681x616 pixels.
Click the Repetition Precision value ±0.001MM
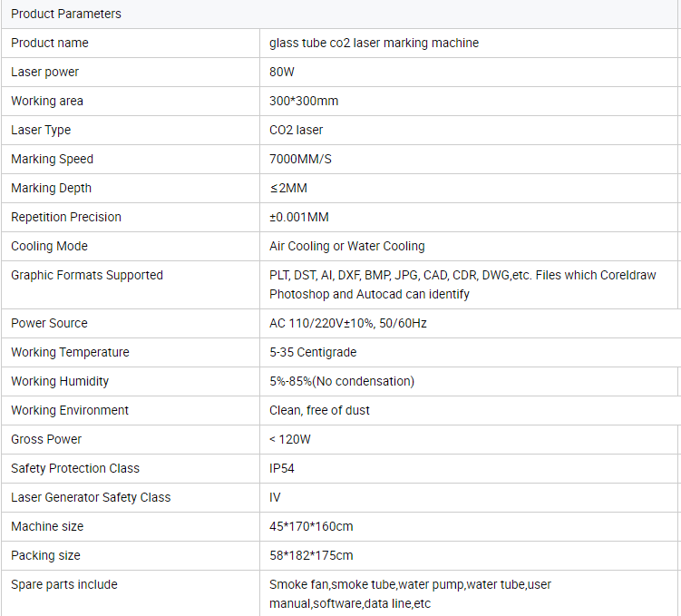[311, 217]
